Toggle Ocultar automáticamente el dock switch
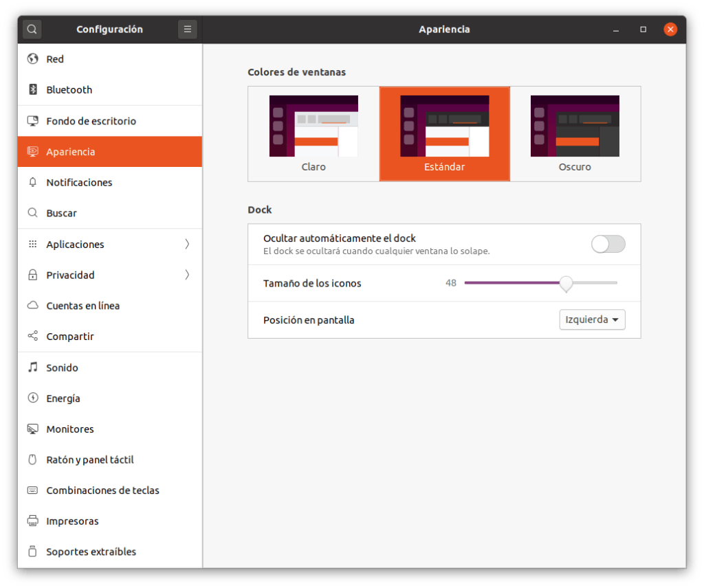This screenshot has height=588, width=704. pyautogui.click(x=608, y=244)
